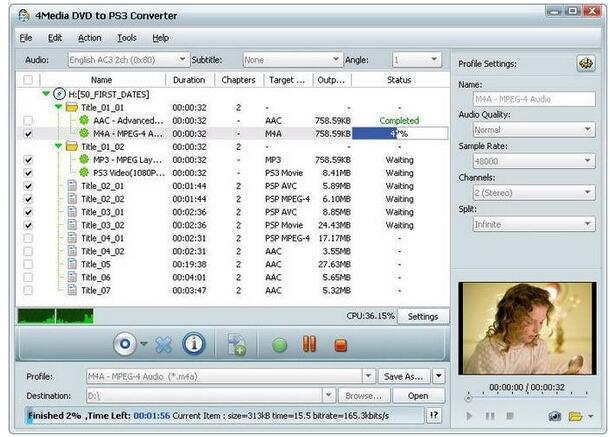Uncheck the Title_02_01 checkbox

coord(28,186)
